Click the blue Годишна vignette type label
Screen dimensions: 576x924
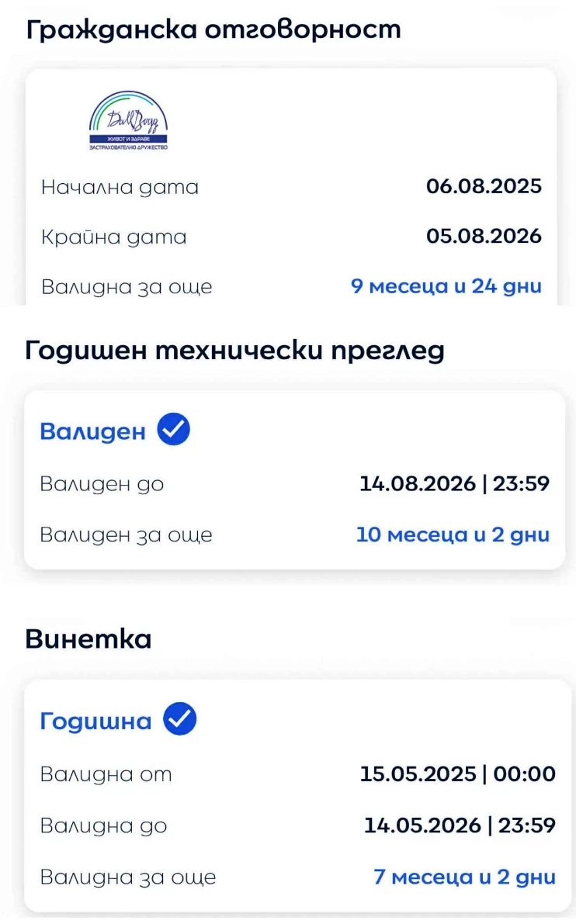click(95, 722)
